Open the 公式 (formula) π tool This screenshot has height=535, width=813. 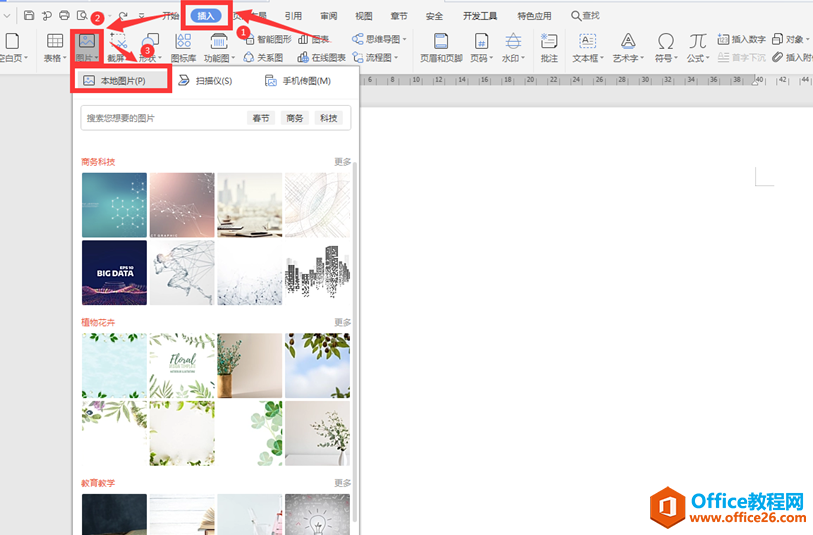tap(697, 47)
